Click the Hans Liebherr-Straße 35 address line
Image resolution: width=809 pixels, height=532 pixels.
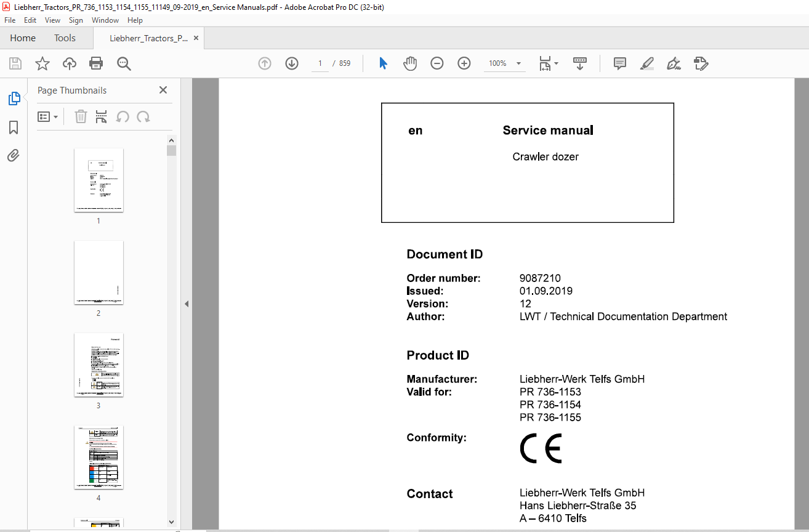578,506
